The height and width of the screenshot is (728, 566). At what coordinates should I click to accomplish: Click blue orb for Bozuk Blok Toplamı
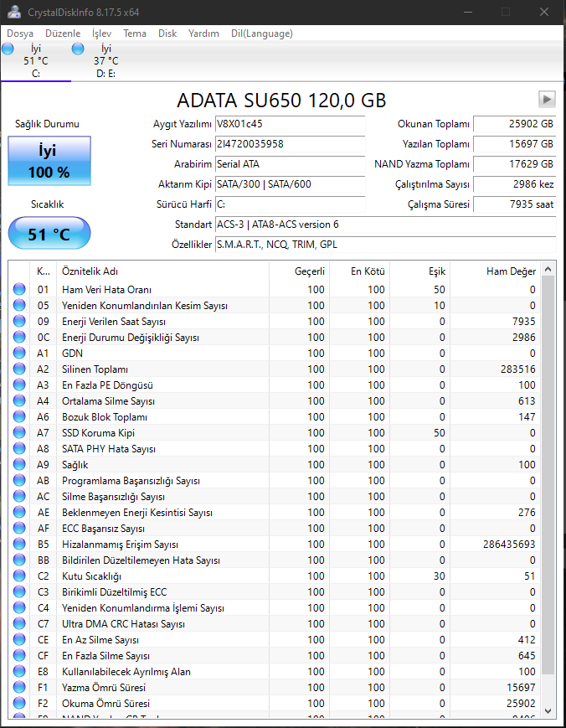tap(19, 417)
